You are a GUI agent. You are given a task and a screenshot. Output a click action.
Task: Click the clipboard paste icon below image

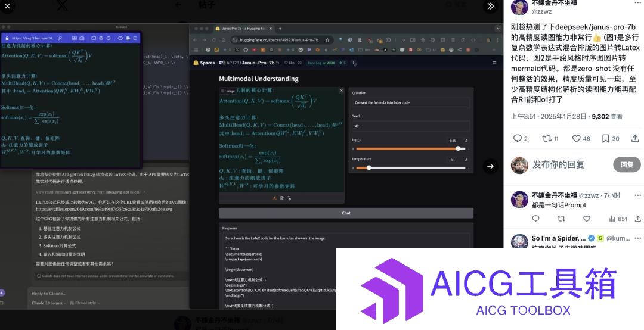[x=289, y=198]
